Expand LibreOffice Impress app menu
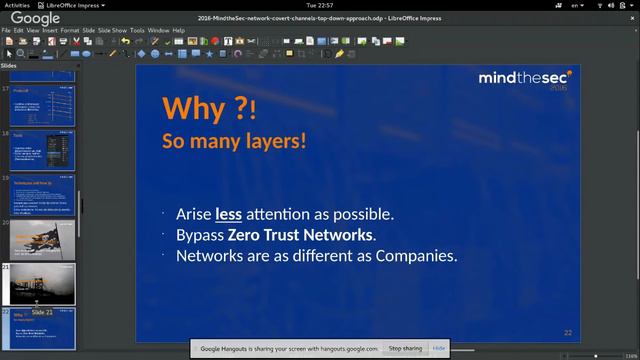The image size is (640, 360). tap(71, 5)
